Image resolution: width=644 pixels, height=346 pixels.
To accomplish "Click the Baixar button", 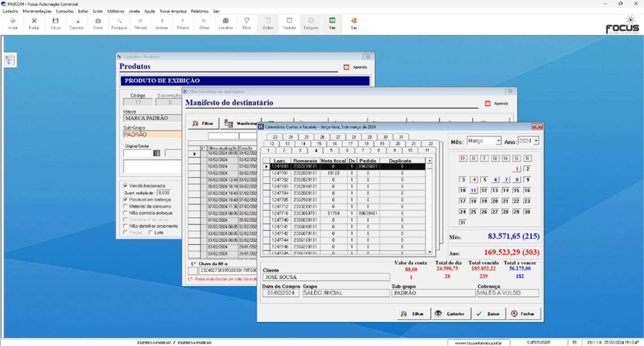I will pos(488,314).
